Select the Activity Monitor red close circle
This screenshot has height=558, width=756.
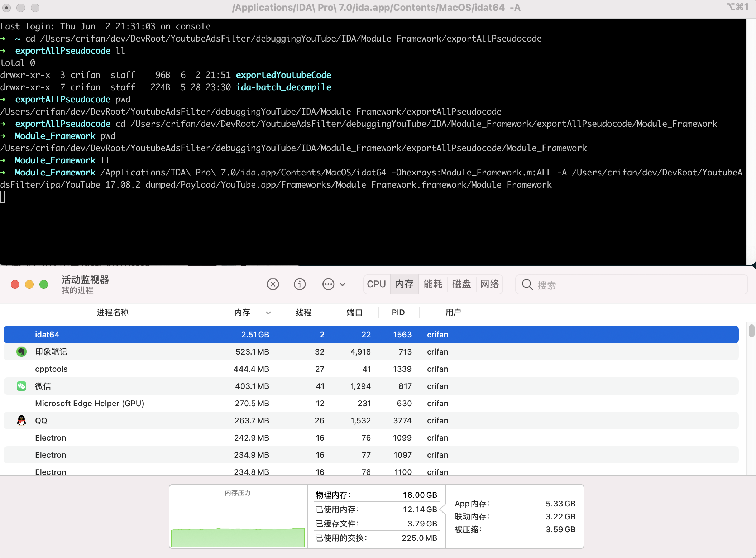point(15,284)
